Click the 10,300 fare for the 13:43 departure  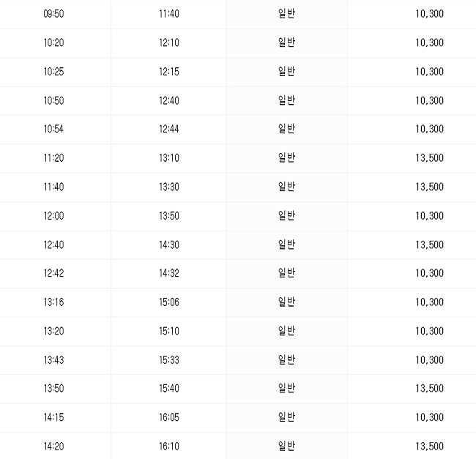click(430, 359)
